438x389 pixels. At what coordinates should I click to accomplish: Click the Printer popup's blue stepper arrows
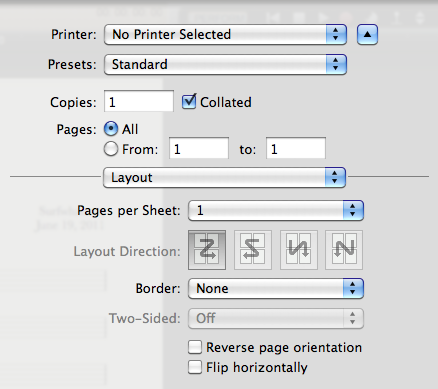[x=336, y=34]
